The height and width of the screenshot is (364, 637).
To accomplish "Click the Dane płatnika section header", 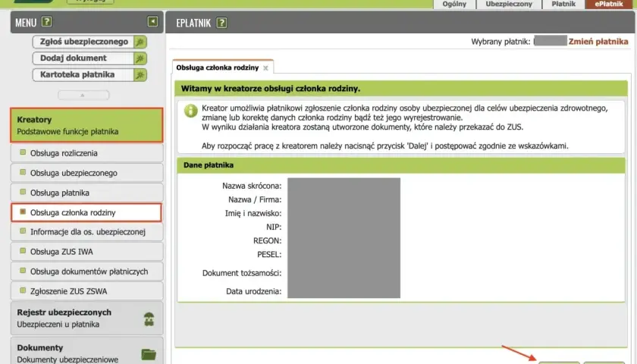I will (x=401, y=165).
